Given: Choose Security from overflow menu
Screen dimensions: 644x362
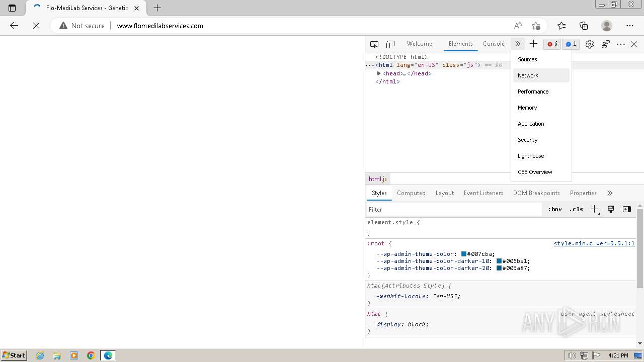Looking at the screenshot, I should (x=541, y=140).
